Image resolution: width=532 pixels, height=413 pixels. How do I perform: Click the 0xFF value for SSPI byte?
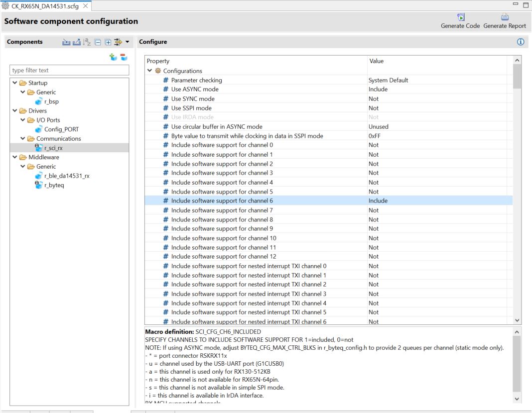tap(374, 135)
